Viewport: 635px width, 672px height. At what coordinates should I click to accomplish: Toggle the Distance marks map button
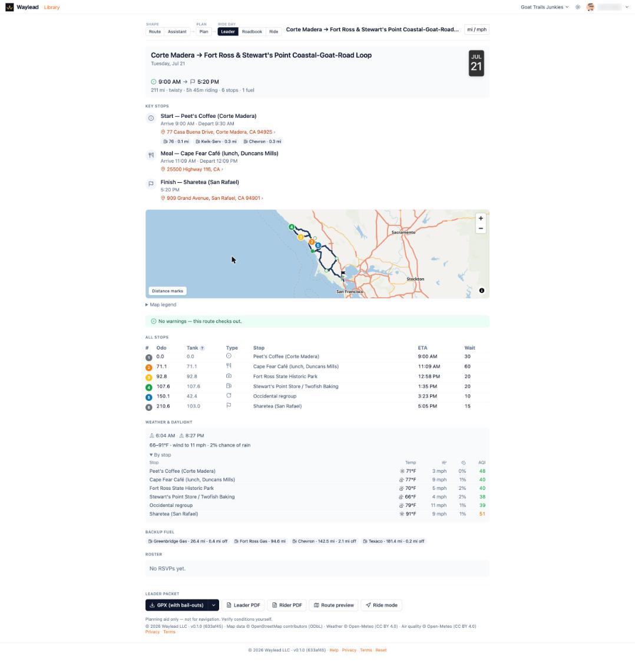coord(167,291)
